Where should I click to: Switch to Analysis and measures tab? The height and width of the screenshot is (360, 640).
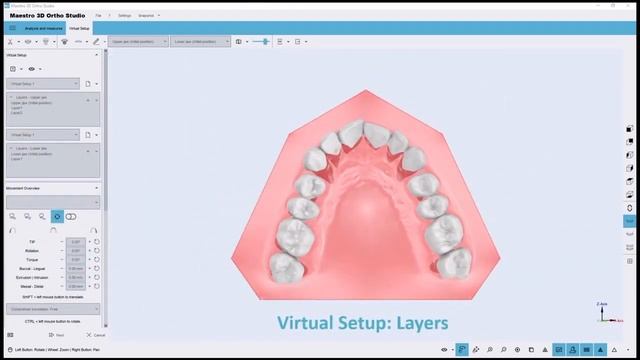coord(43,29)
